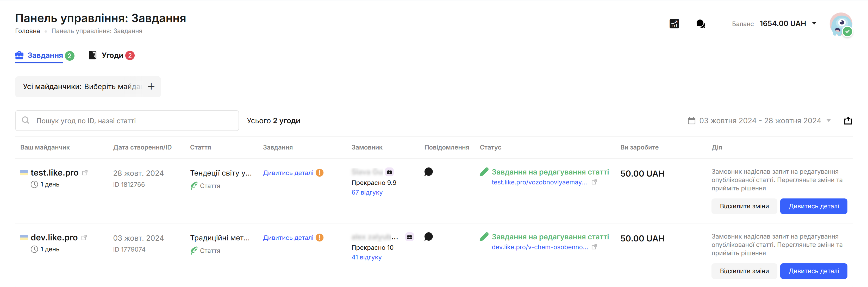Click blue Дивитись деталі button for dev.like.pro

[813, 271]
